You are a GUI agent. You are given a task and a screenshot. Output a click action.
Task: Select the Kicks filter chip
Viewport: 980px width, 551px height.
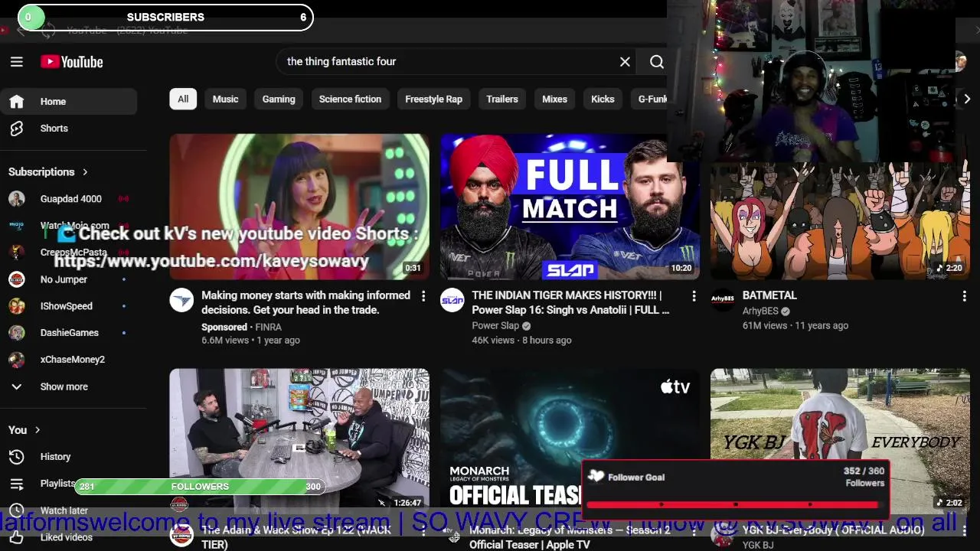[603, 99]
